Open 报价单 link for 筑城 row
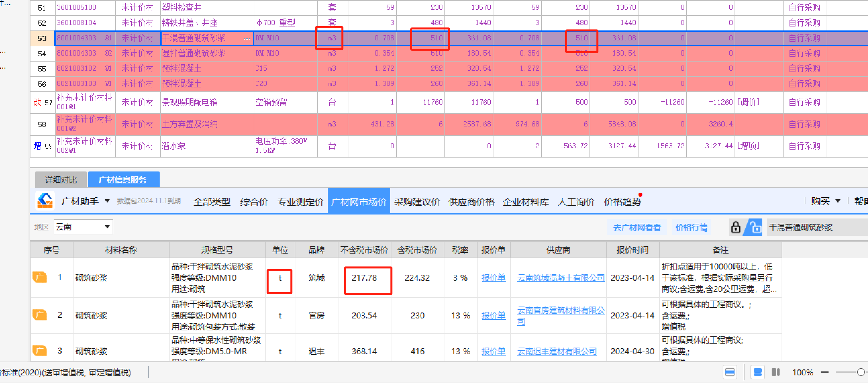 (x=493, y=277)
